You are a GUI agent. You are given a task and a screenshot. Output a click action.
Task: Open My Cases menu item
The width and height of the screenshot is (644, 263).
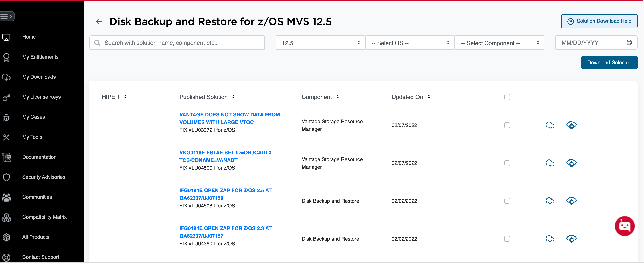point(33,117)
